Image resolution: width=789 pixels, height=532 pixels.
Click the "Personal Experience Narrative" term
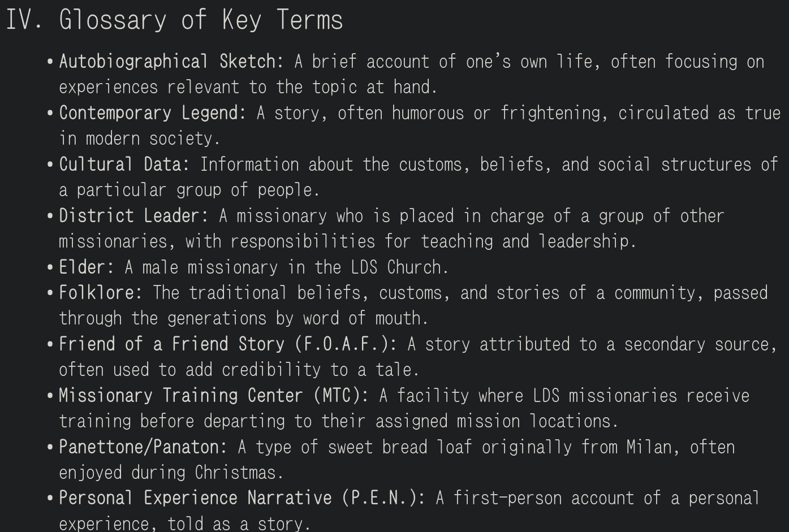point(195,498)
